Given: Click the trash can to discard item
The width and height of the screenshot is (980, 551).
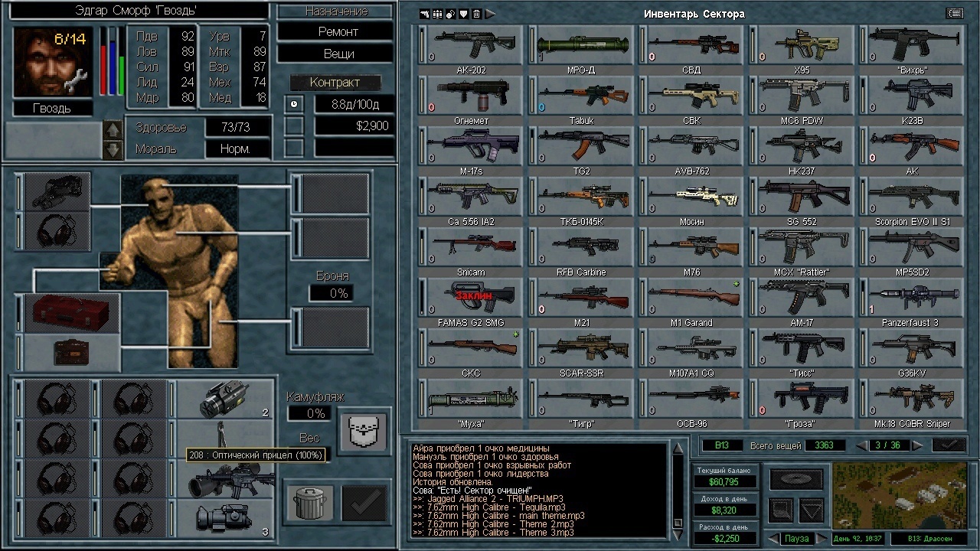Looking at the screenshot, I should tap(312, 504).
